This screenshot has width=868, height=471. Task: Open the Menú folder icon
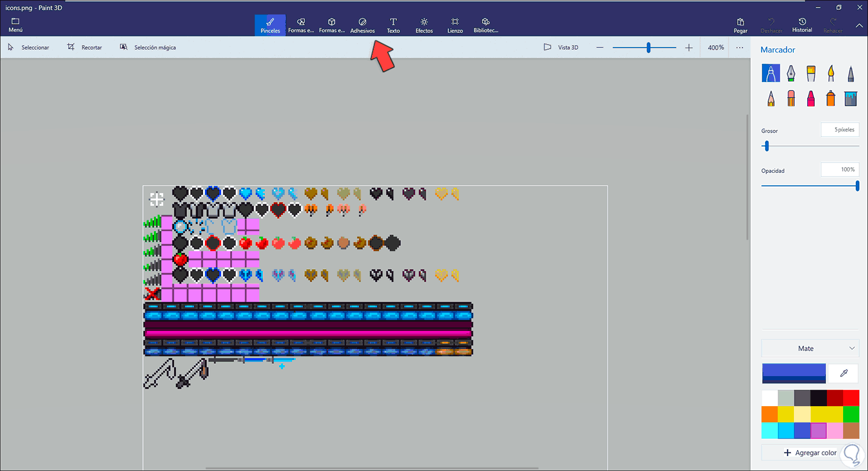click(16, 25)
